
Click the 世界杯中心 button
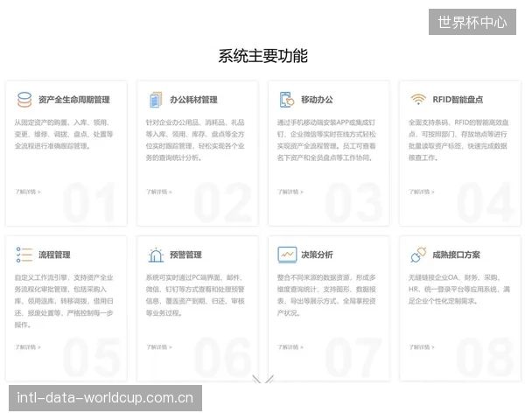472,22
